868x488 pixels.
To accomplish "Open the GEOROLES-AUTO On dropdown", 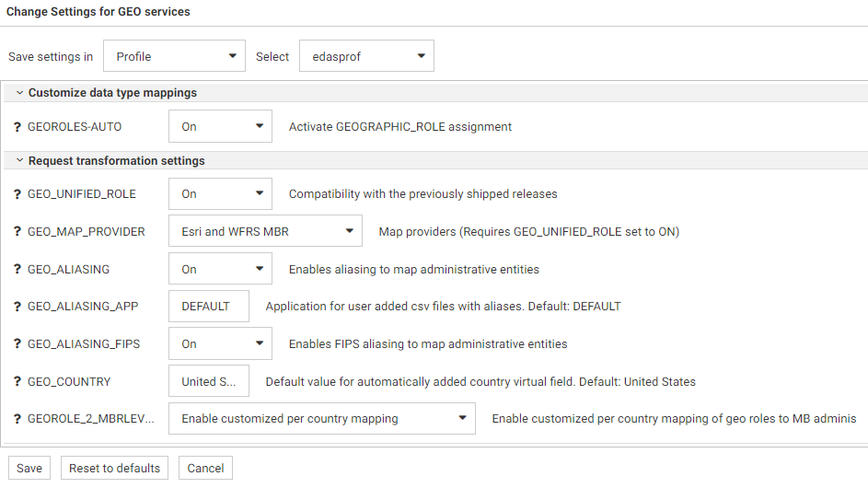I will click(x=220, y=127).
